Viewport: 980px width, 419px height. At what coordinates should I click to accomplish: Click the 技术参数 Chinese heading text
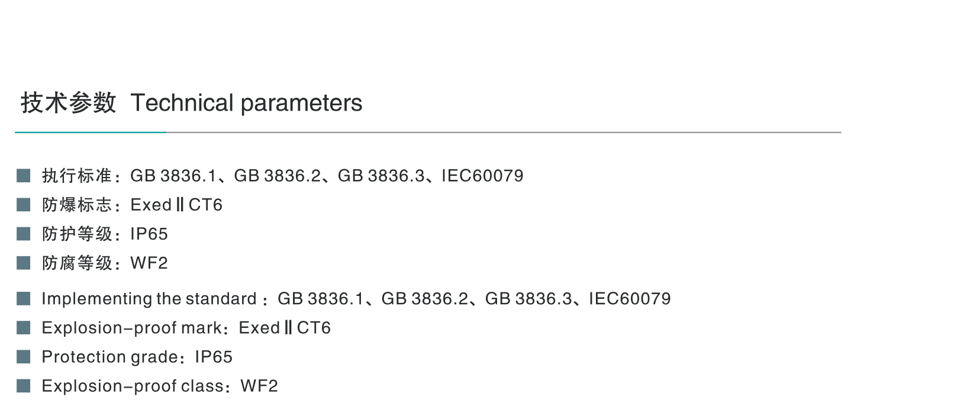68,103
